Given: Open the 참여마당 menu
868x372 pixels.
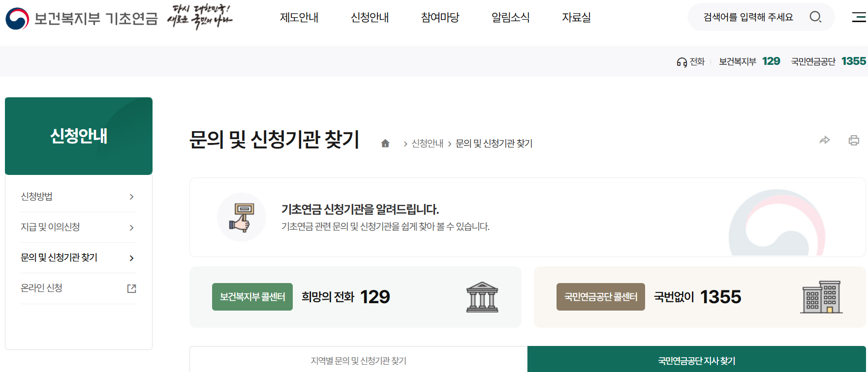Looking at the screenshot, I should pos(440,18).
